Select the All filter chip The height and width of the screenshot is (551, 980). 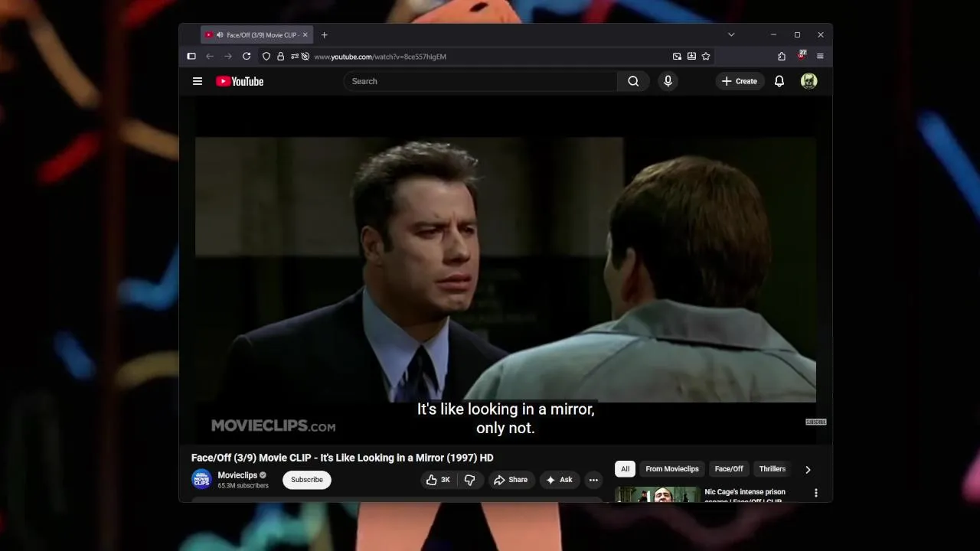pyautogui.click(x=625, y=469)
